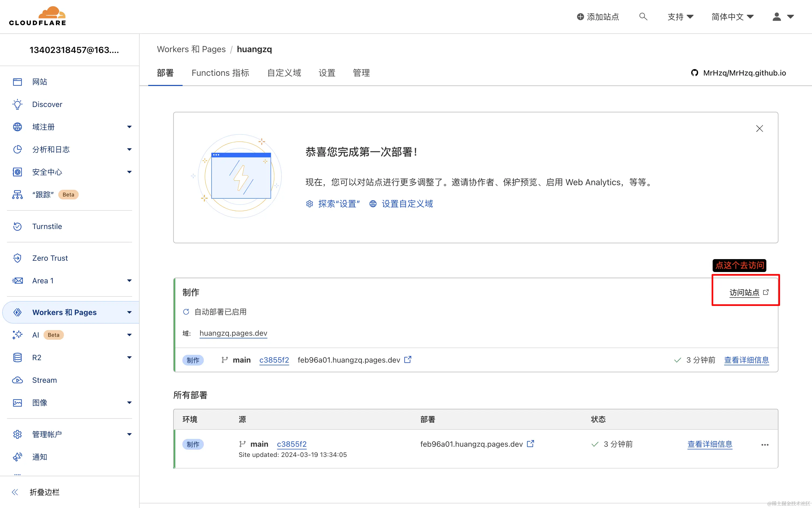Open the search magnifier icon

[643, 16]
